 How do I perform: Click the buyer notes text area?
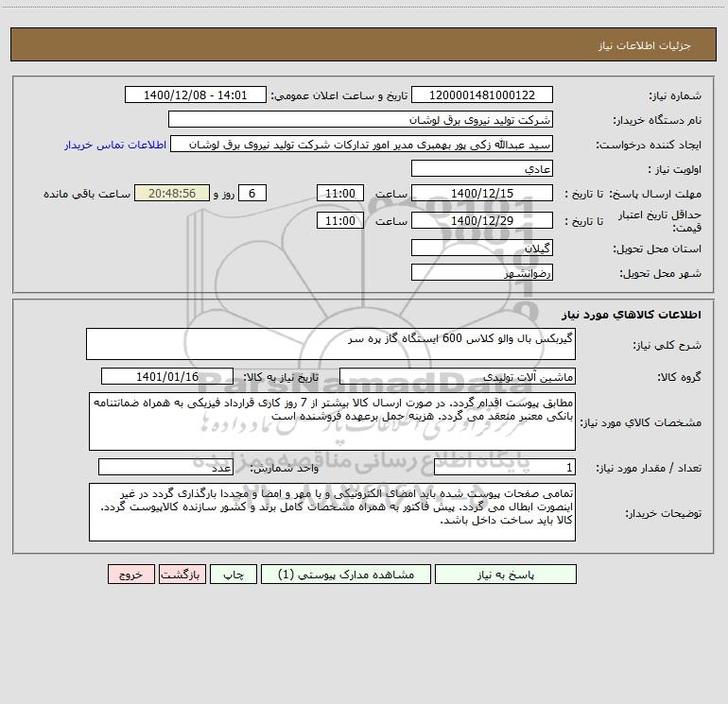[332, 512]
